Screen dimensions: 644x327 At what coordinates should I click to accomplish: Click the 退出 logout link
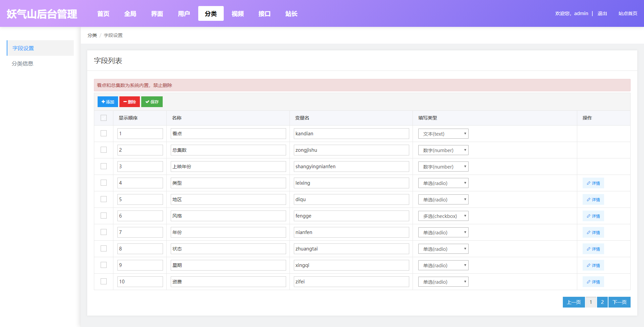click(602, 13)
